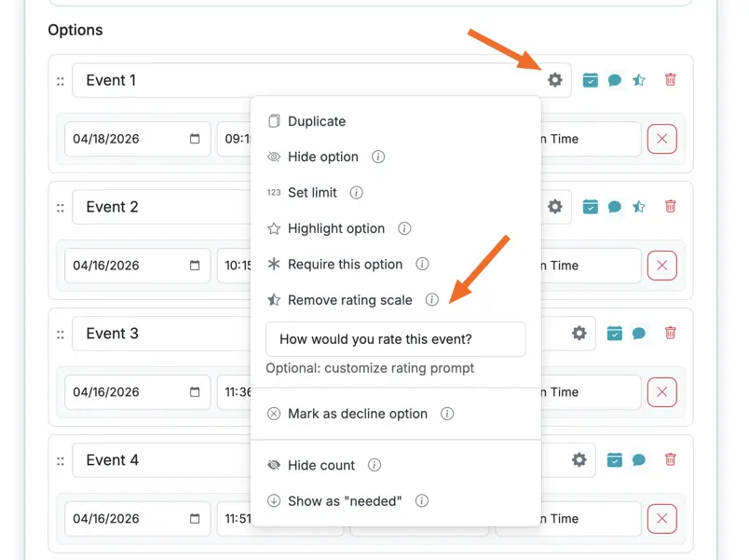
Task: Remove the Event 4 time slot with red X
Action: pyautogui.click(x=662, y=519)
